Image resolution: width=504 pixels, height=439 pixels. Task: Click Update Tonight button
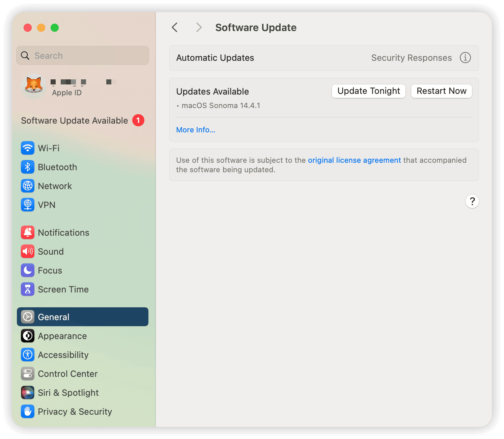pos(369,91)
